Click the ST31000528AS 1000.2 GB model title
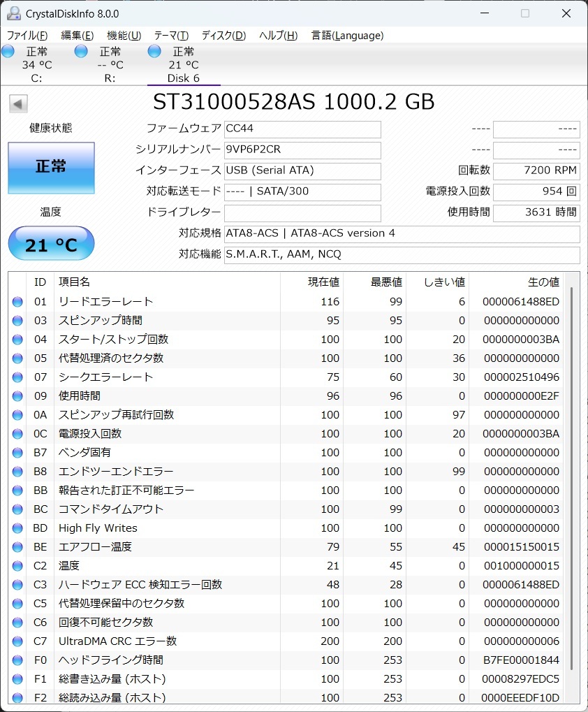Viewport: 588px width, 712px height. coord(293,102)
